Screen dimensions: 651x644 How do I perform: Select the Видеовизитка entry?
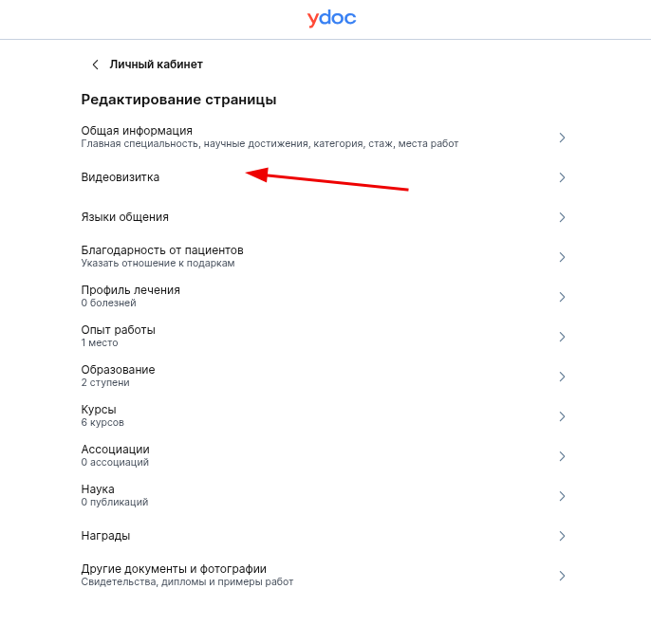click(x=325, y=177)
